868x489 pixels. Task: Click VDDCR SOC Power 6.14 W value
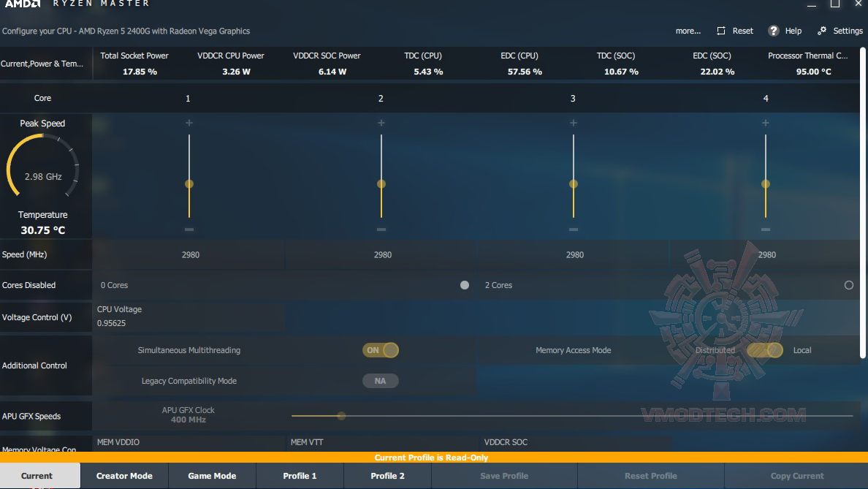point(332,72)
